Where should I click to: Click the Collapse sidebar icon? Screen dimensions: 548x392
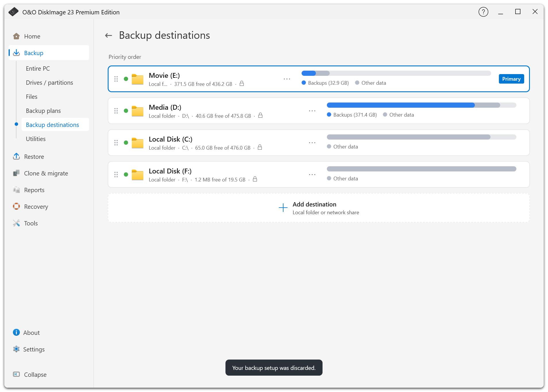pyautogui.click(x=16, y=374)
